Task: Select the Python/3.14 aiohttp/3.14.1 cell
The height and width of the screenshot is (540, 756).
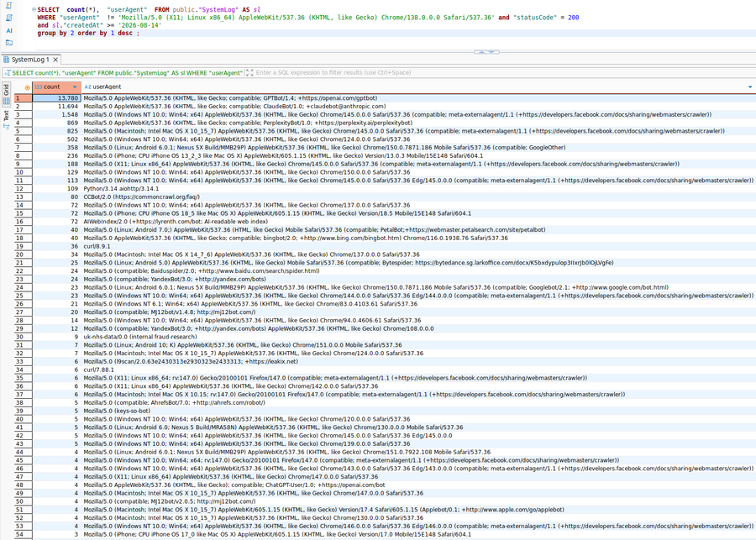Action: coord(418,188)
